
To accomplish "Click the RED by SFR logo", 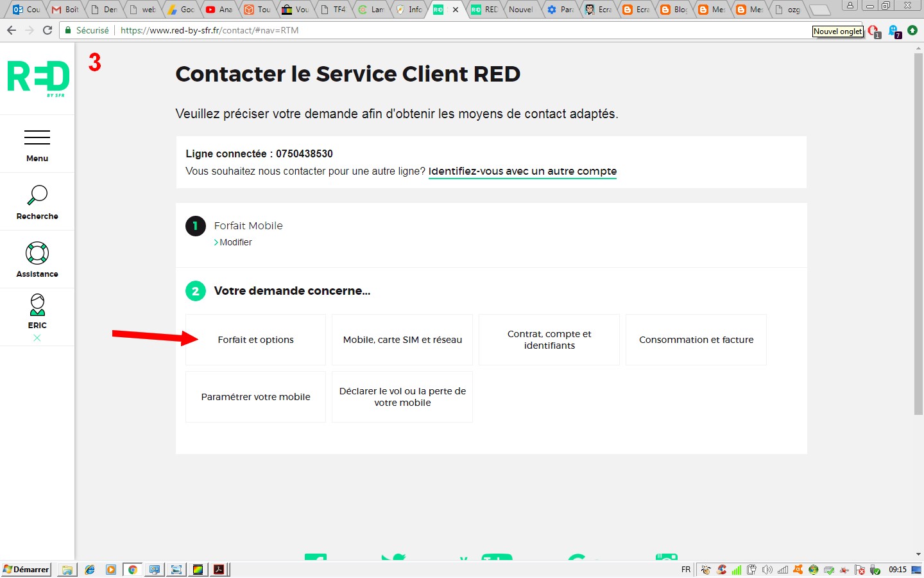I will point(38,78).
